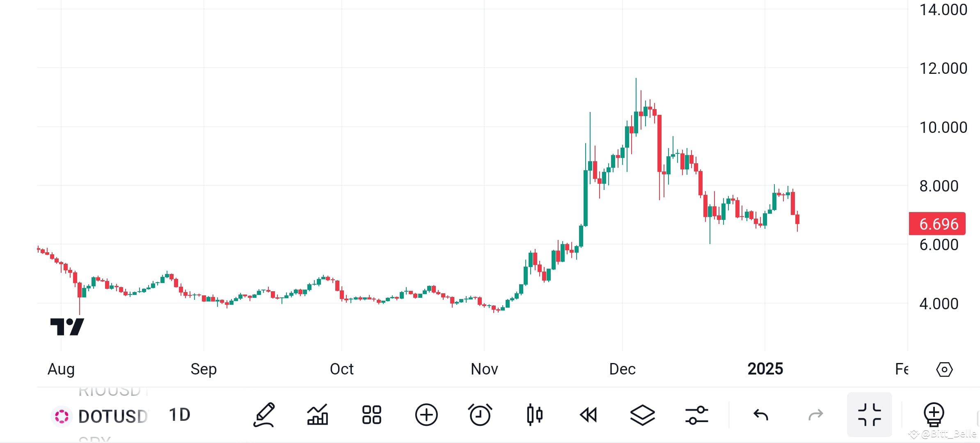This screenshot has height=443, width=980.
Task: Redo the last chart action
Action: coord(815,415)
